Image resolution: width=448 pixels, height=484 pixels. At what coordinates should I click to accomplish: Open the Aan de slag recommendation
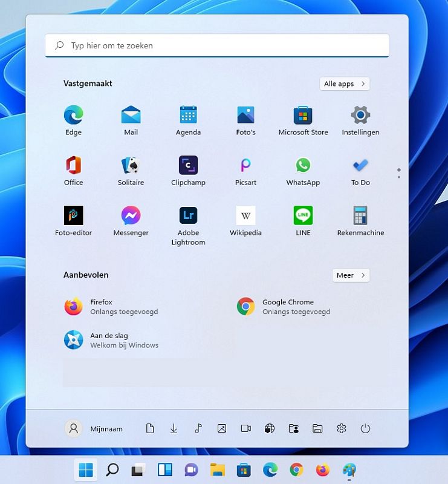click(x=111, y=340)
